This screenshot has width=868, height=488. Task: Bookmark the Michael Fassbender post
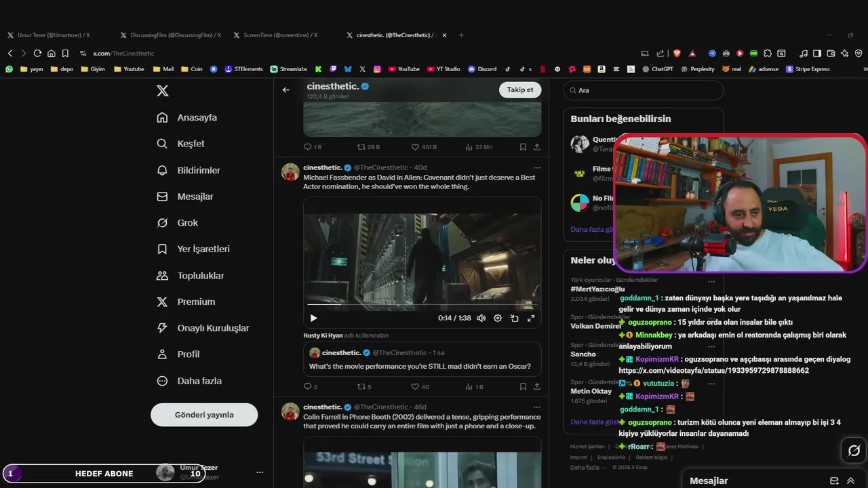pos(523,386)
